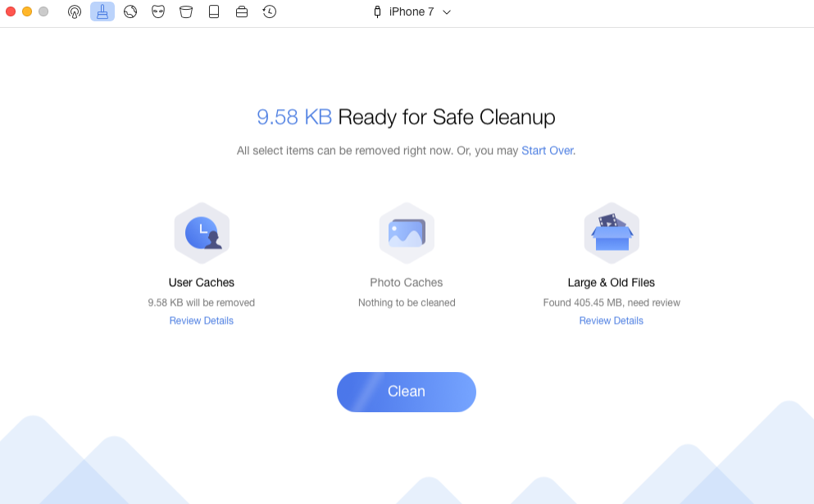
Task: Select the Large & Old Files label
Action: 612,283
